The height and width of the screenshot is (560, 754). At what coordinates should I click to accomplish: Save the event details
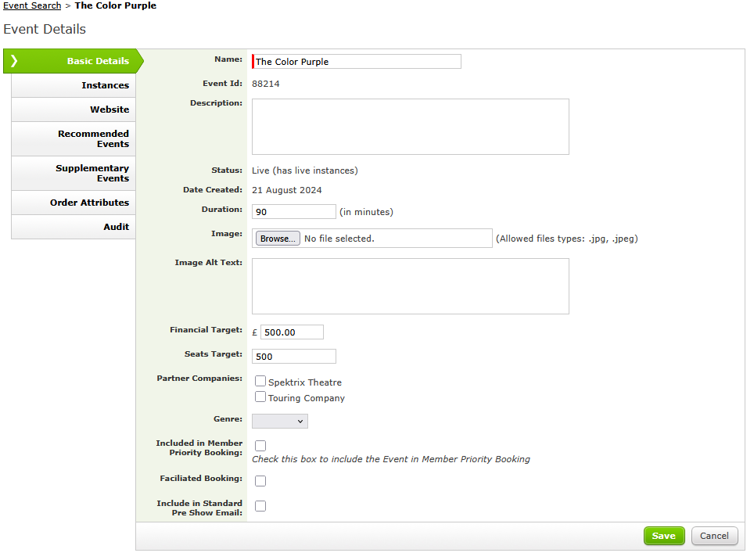pyautogui.click(x=664, y=536)
